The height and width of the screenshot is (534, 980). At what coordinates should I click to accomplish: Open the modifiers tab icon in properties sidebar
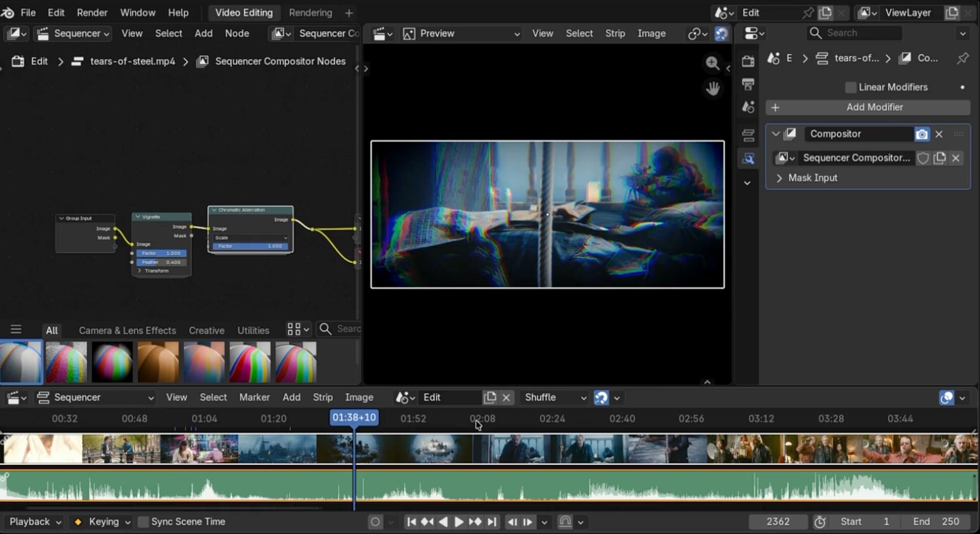click(748, 159)
